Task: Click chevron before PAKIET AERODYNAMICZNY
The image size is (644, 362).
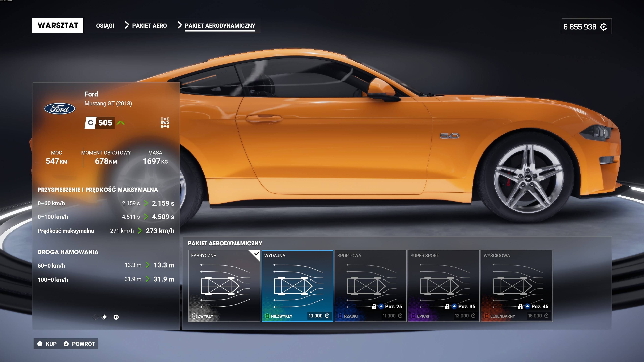Action: point(179,25)
